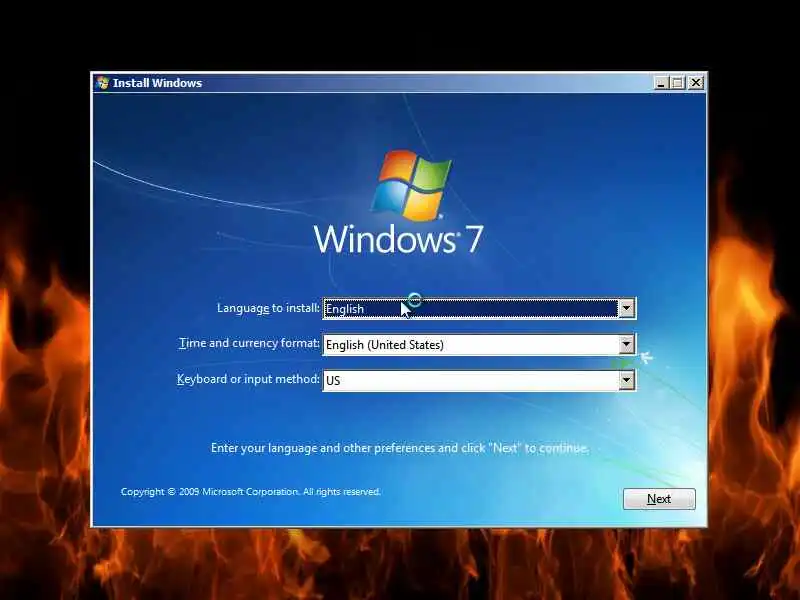Click the Windows 7 flag logo
800x600 pixels.
[412, 186]
